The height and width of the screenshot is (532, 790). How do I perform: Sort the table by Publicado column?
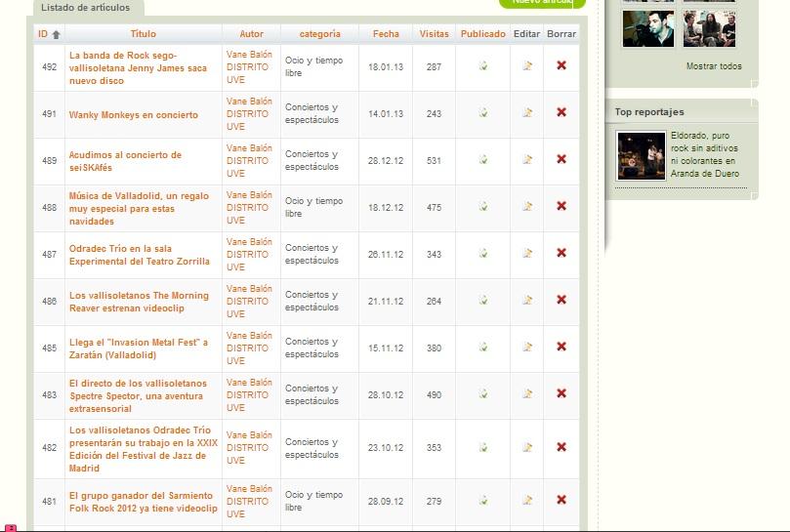click(x=483, y=34)
